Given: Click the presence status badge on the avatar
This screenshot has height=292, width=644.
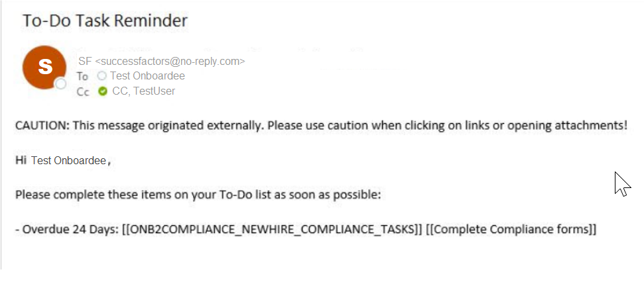Looking at the screenshot, I should tap(61, 83).
